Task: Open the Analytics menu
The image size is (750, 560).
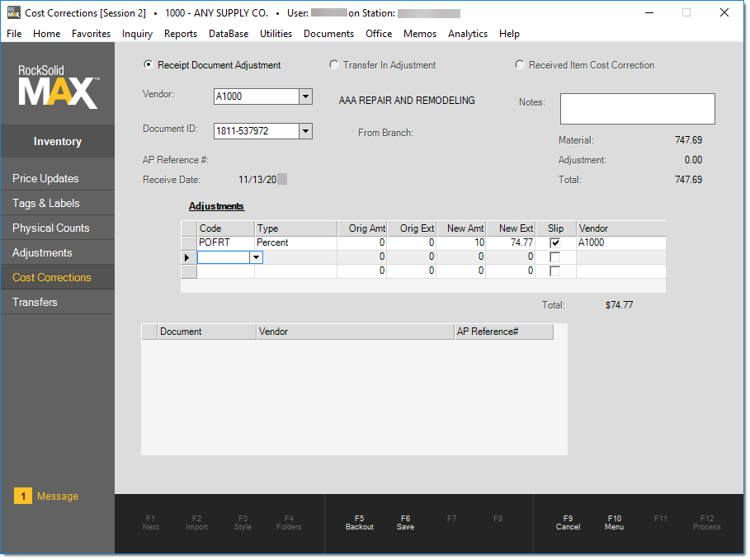Action: point(468,34)
